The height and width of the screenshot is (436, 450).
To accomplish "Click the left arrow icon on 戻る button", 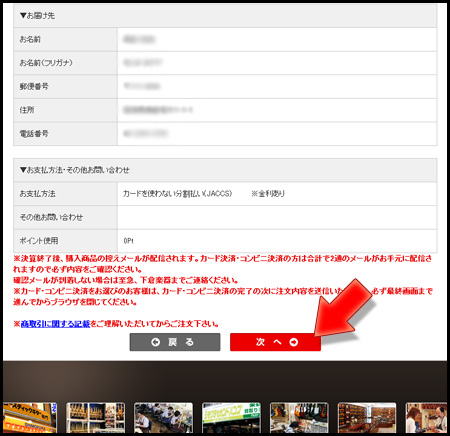I will coord(155,342).
